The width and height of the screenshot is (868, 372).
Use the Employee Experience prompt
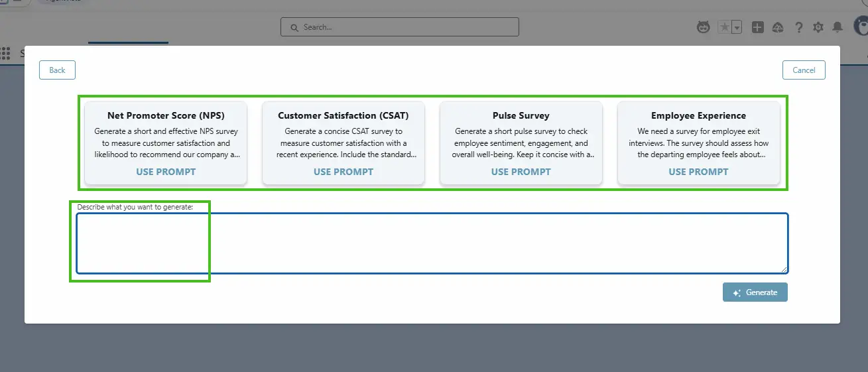point(698,172)
